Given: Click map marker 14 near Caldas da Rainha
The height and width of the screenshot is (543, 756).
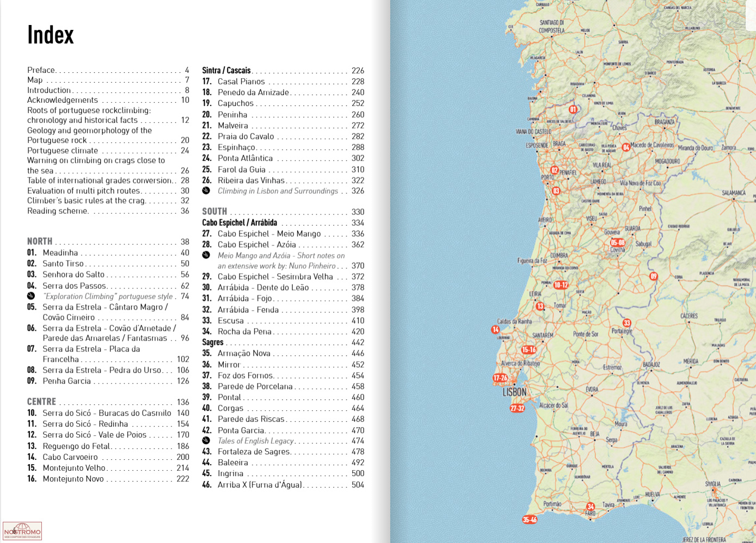Looking at the screenshot, I should click(495, 330).
